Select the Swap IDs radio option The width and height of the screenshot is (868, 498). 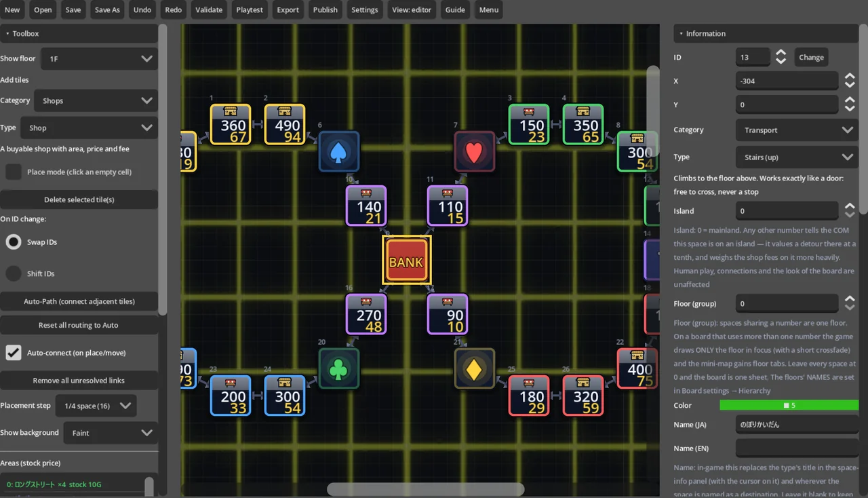tap(14, 242)
